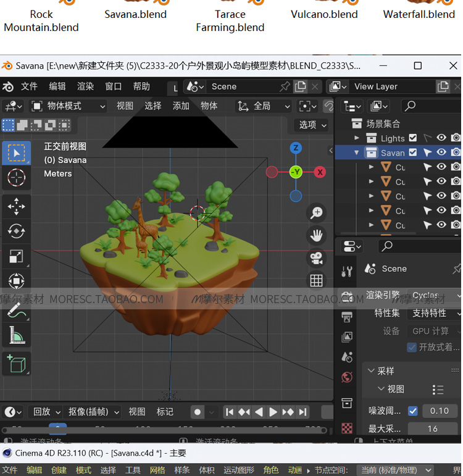Open the feature set dropdown
This screenshot has width=463, height=476.
coord(434,313)
